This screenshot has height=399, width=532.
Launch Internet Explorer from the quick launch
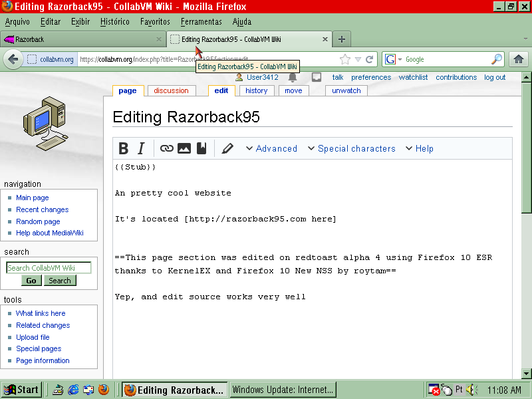click(x=73, y=390)
